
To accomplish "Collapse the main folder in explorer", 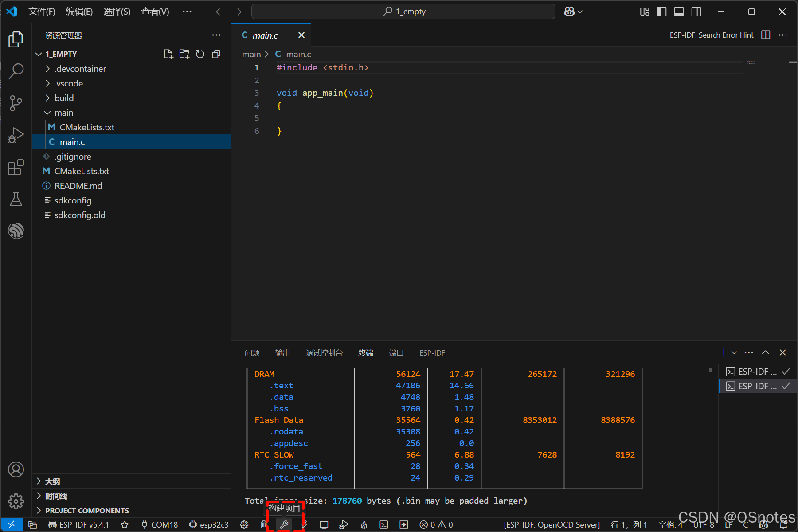I will 63,113.
